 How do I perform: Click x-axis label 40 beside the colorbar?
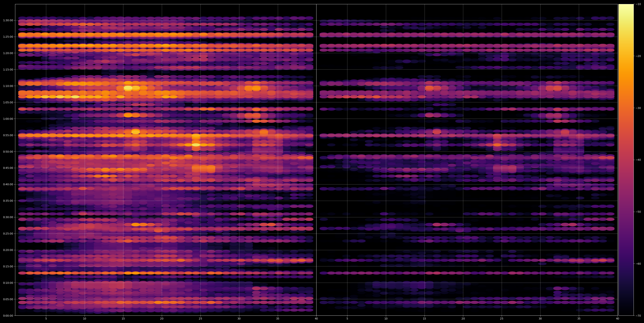[618, 319]
